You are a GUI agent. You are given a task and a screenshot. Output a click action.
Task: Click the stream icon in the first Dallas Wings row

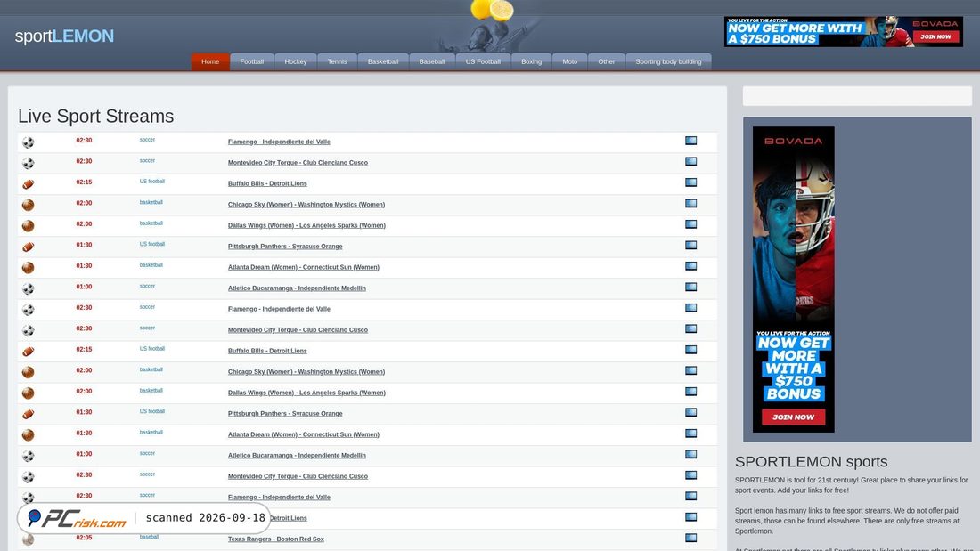click(690, 223)
